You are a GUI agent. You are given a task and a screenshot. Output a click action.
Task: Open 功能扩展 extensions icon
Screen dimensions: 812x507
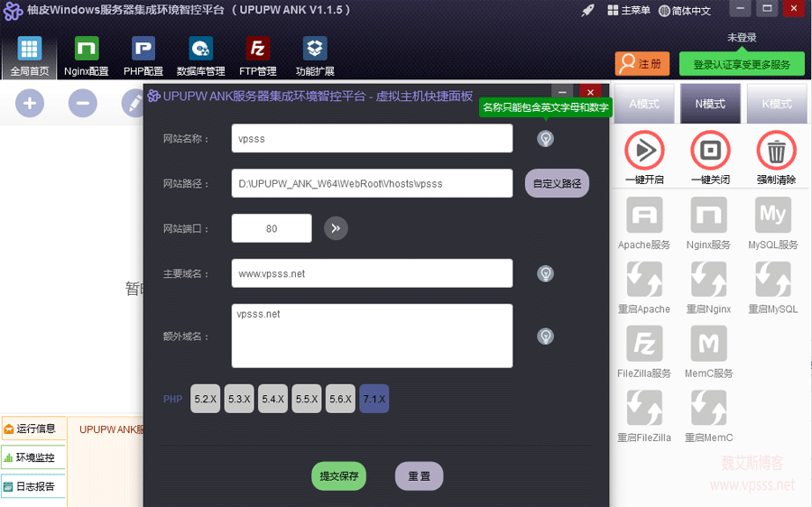click(315, 50)
